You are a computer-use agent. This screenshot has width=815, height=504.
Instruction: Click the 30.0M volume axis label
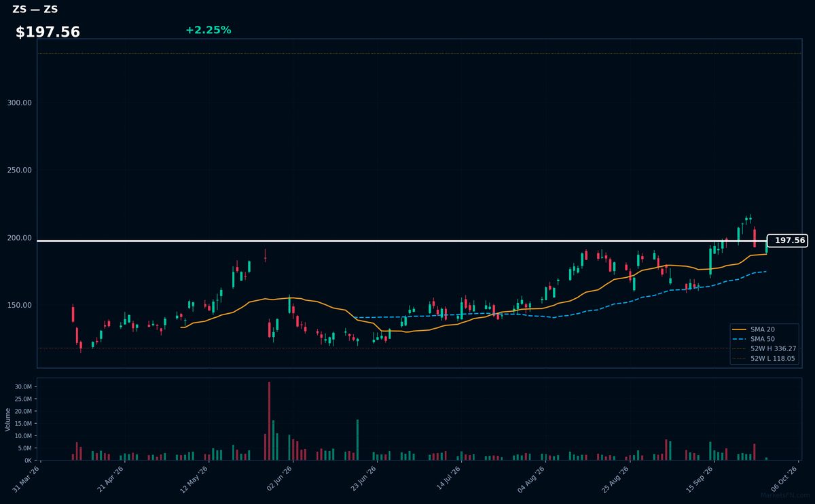pos(22,386)
